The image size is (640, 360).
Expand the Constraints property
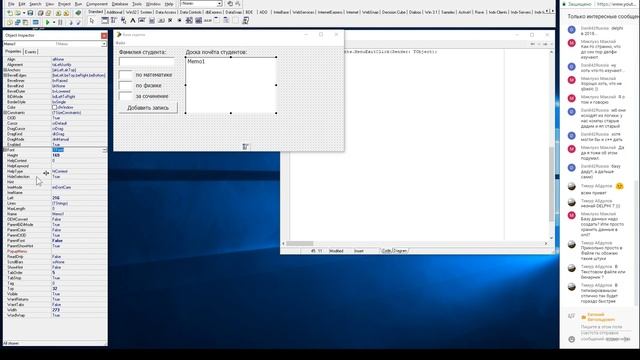point(5,113)
